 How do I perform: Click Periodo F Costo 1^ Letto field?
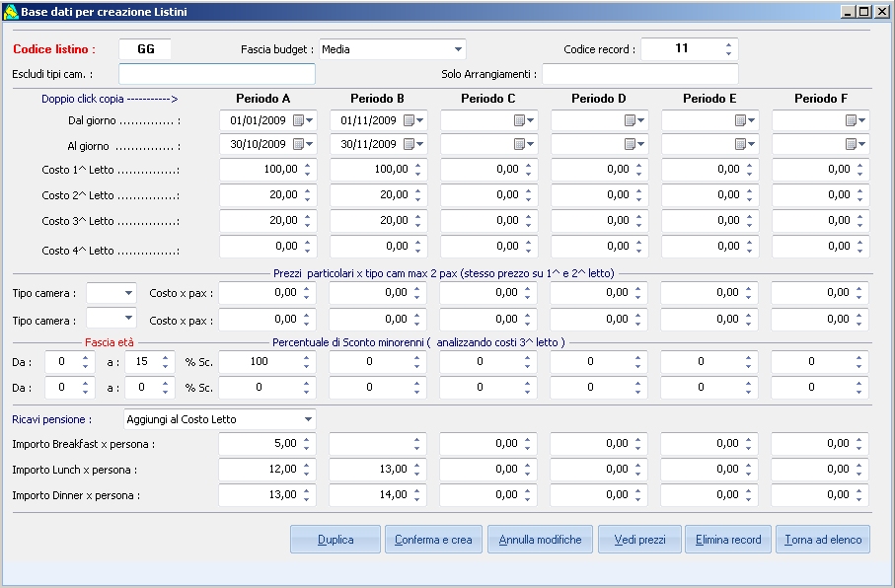point(821,170)
